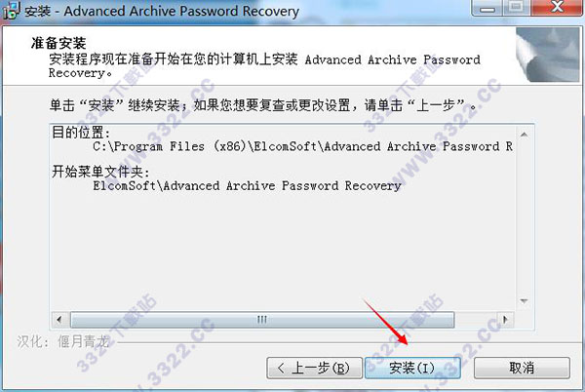Click the 安装(I) button to install
585x392 pixels.
coord(412,369)
